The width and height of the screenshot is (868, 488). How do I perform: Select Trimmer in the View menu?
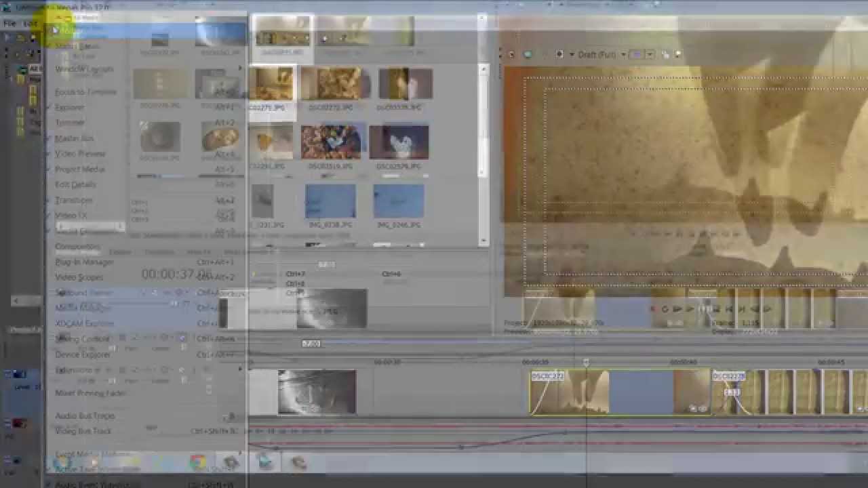tap(70, 123)
